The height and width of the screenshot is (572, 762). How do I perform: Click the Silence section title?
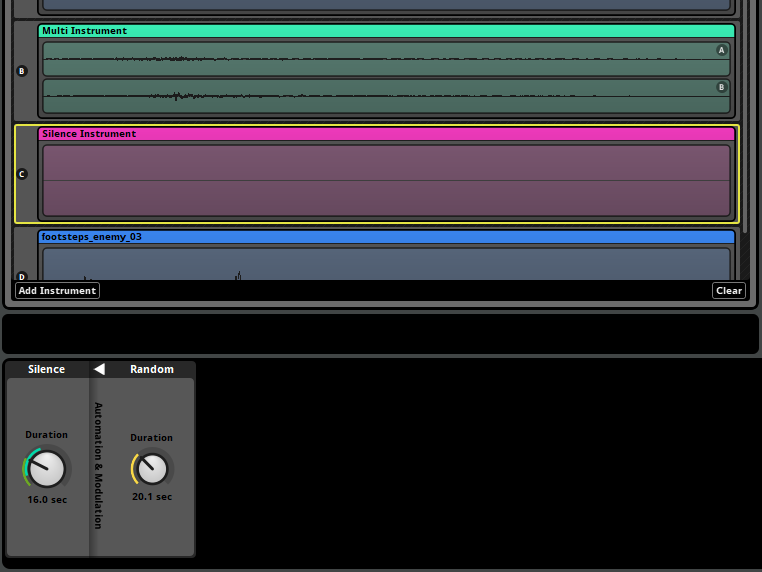pyautogui.click(x=46, y=369)
